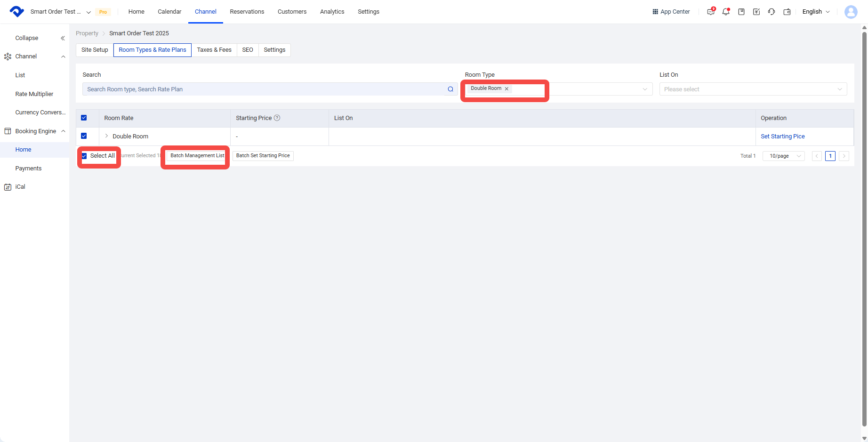Expand the Double Room row
Screen dimensions: 868x442
106,136
